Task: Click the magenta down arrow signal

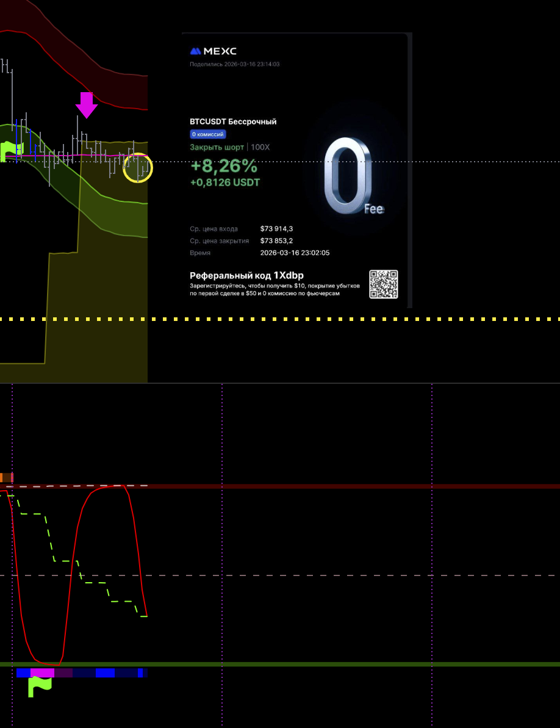Action: [x=86, y=105]
